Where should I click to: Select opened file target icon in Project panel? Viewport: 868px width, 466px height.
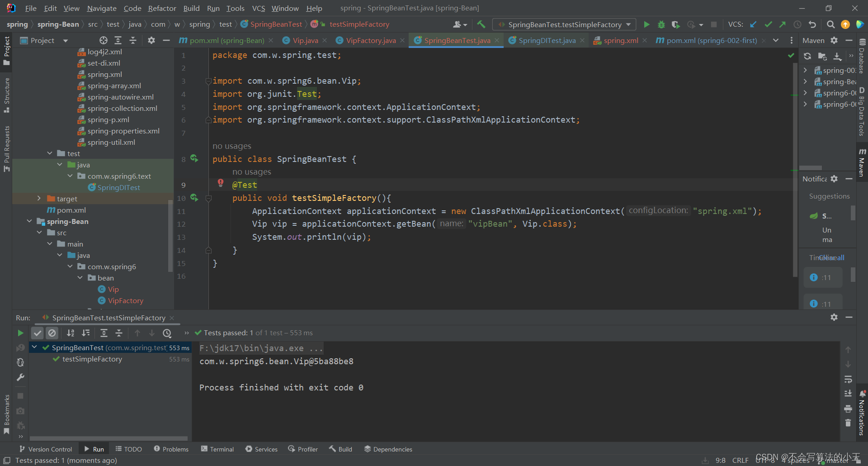(x=104, y=40)
